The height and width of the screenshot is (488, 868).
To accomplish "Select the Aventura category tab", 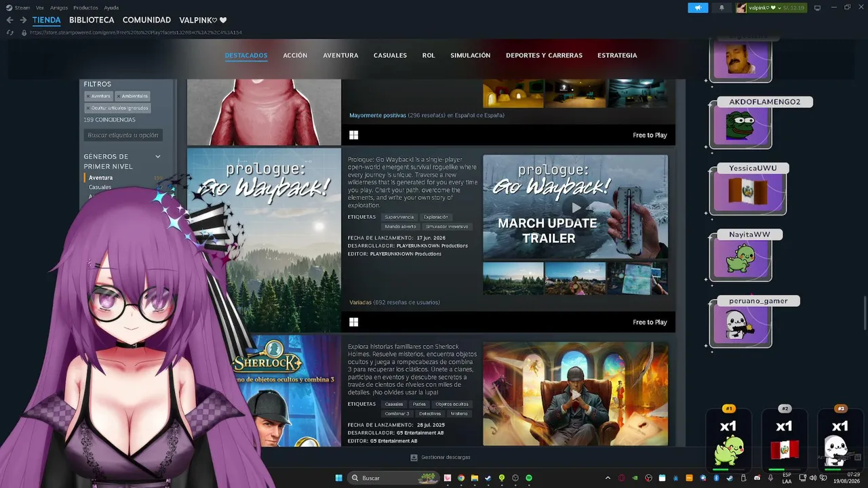I will (x=340, y=56).
